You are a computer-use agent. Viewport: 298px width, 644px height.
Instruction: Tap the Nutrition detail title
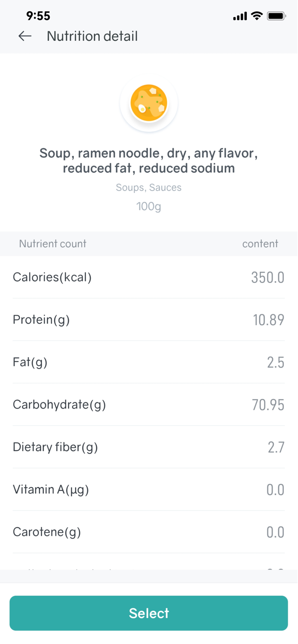click(92, 36)
